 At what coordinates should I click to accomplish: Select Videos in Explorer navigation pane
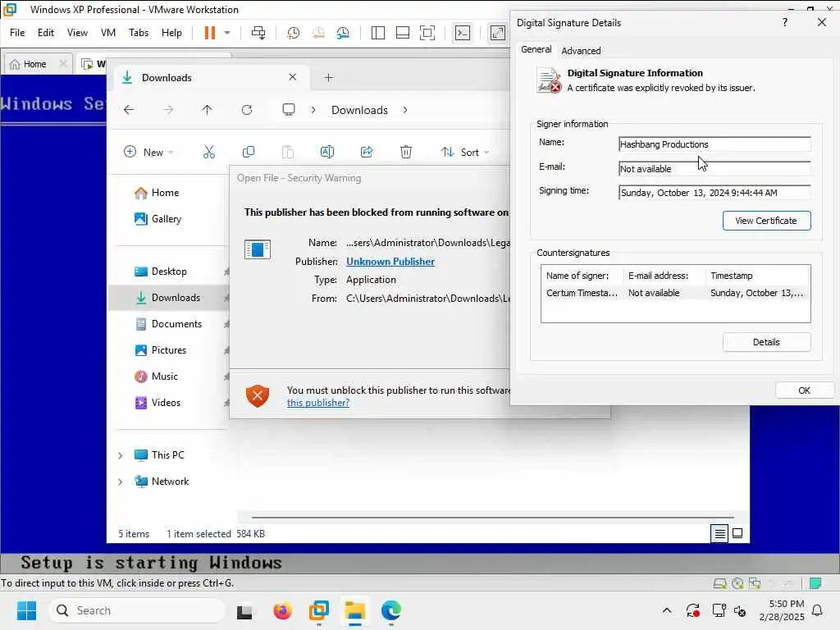(x=166, y=403)
